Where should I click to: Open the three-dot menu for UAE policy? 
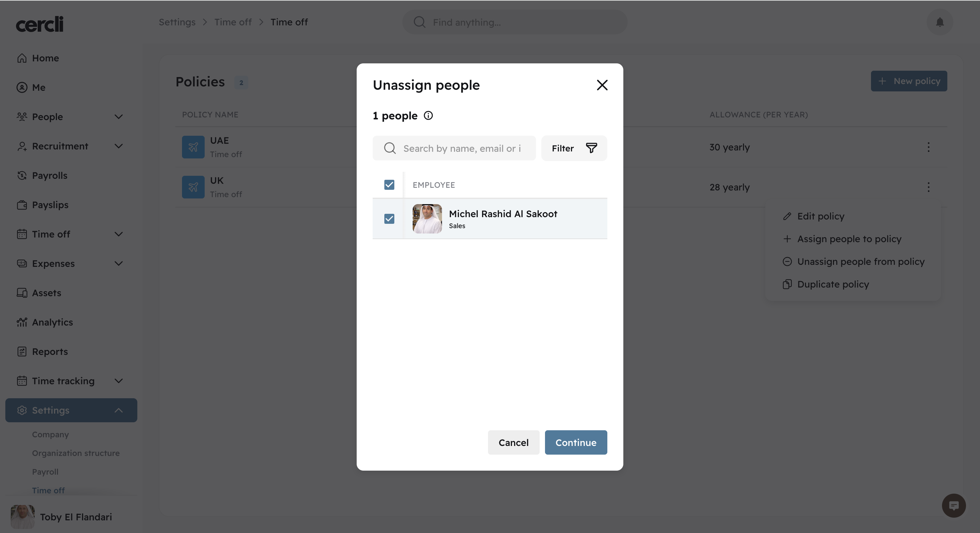928,147
